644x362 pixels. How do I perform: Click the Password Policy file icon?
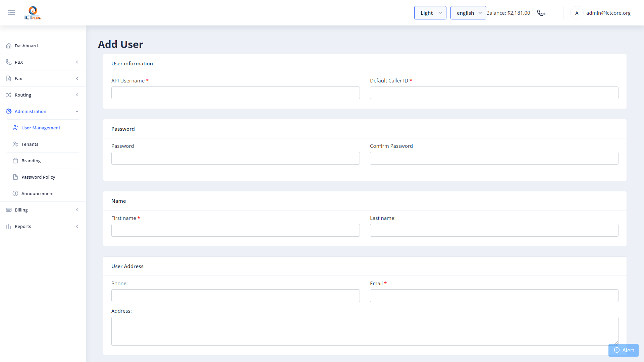15,177
